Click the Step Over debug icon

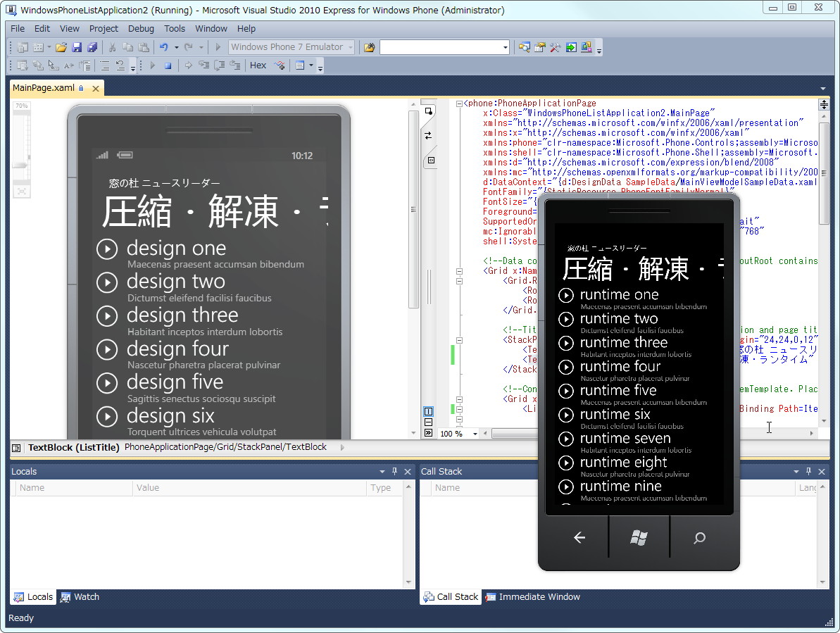(219, 65)
